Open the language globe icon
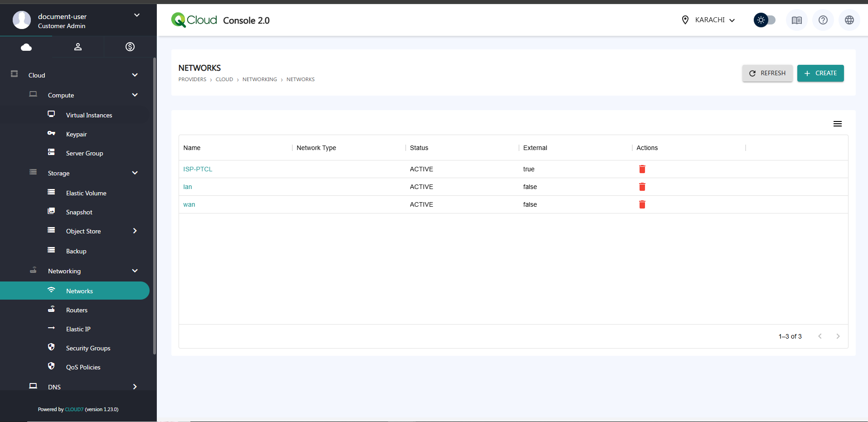This screenshot has width=868, height=422. click(849, 20)
